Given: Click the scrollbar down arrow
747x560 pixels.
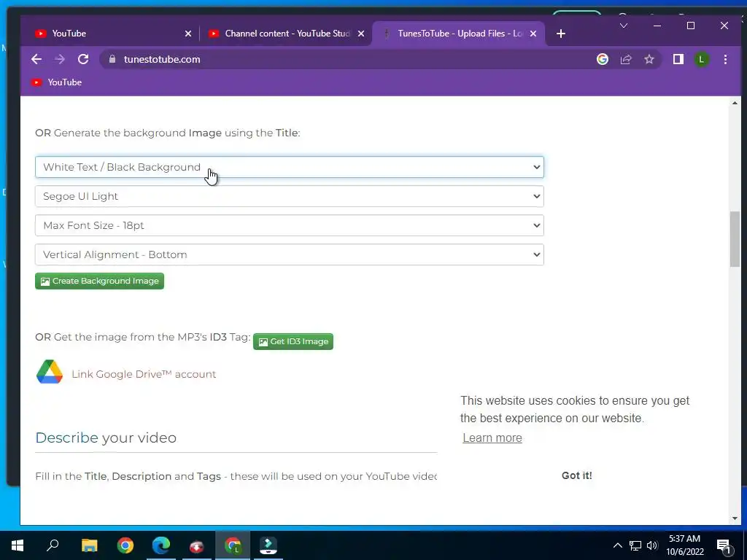Looking at the screenshot, I should coord(735,518).
